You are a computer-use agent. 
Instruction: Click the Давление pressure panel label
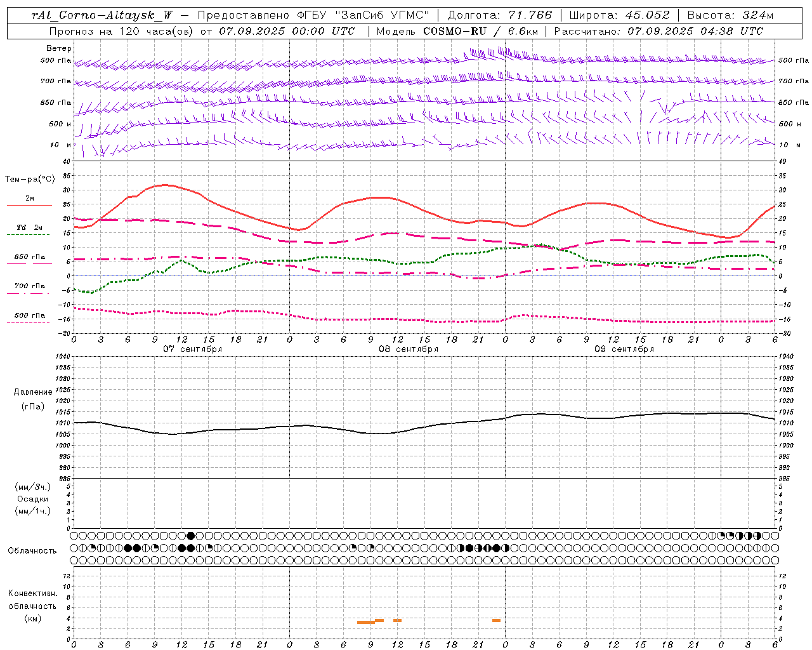tap(33, 392)
